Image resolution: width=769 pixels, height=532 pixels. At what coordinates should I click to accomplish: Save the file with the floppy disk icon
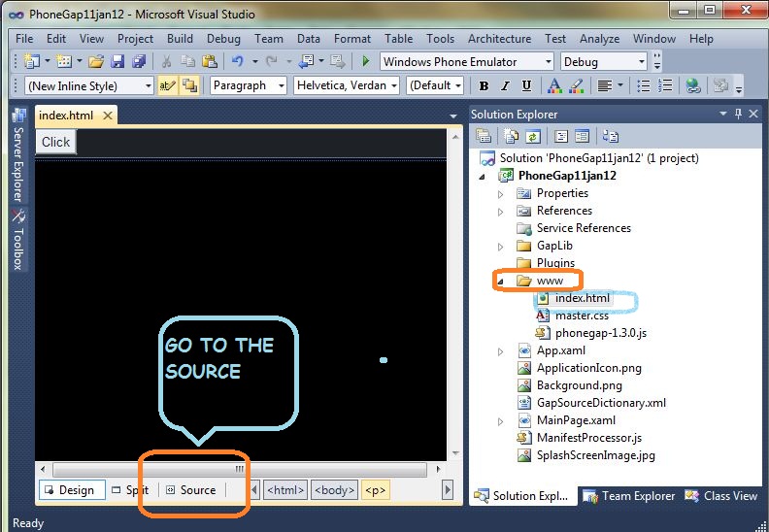[x=117, y=61]
